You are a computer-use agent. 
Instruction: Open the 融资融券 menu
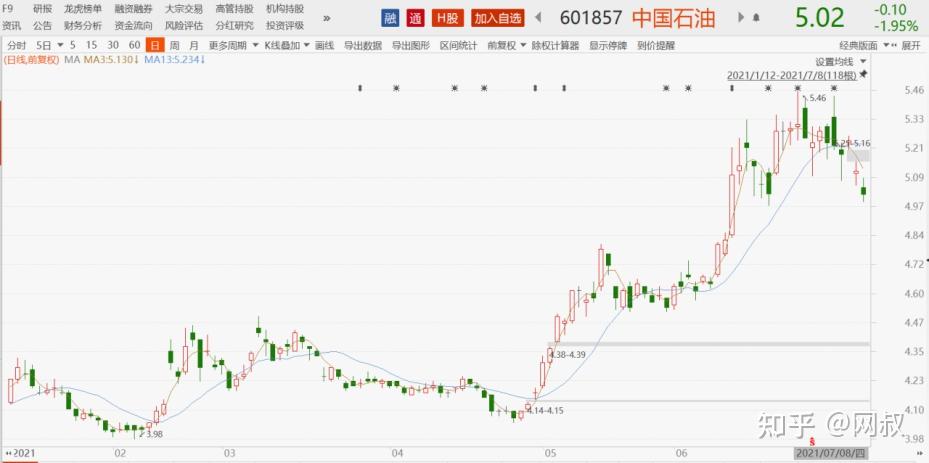[x=133, y=9]
